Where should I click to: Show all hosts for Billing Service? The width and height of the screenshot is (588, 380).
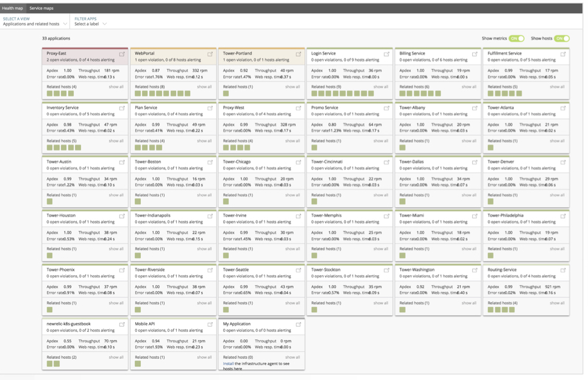(469, 87)
